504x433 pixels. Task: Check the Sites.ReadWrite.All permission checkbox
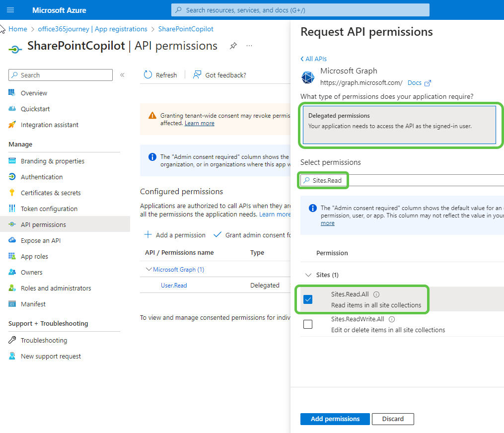click(308, 324)
